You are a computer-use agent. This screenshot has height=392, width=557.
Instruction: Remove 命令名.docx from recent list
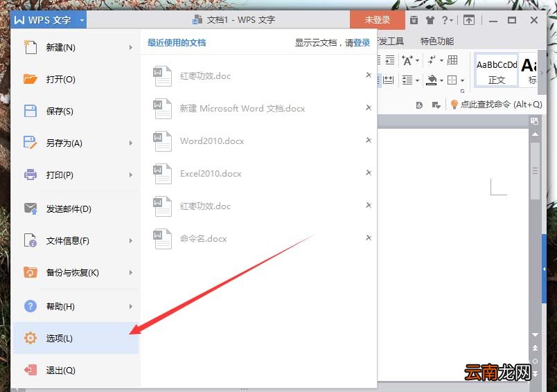(369, 238)
